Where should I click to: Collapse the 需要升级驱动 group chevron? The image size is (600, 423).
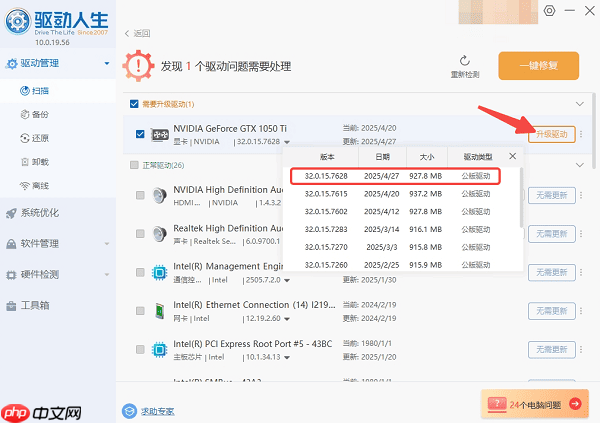(580, 104)
